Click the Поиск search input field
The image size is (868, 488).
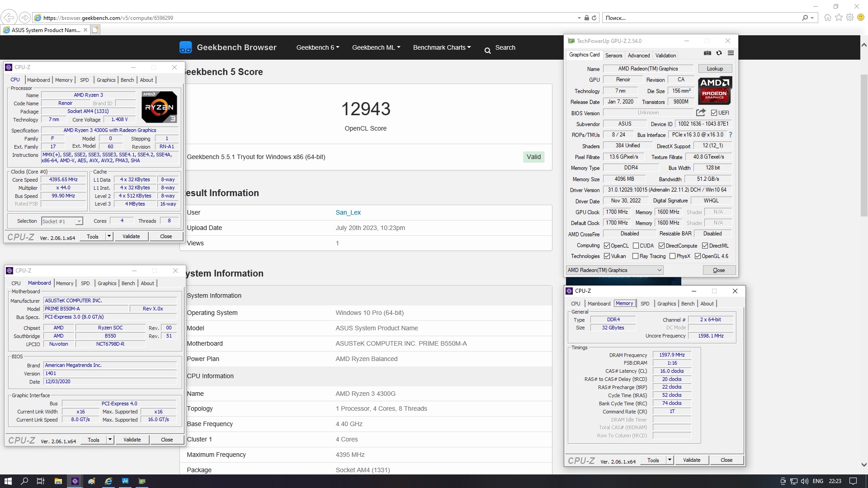coord(701,18)
